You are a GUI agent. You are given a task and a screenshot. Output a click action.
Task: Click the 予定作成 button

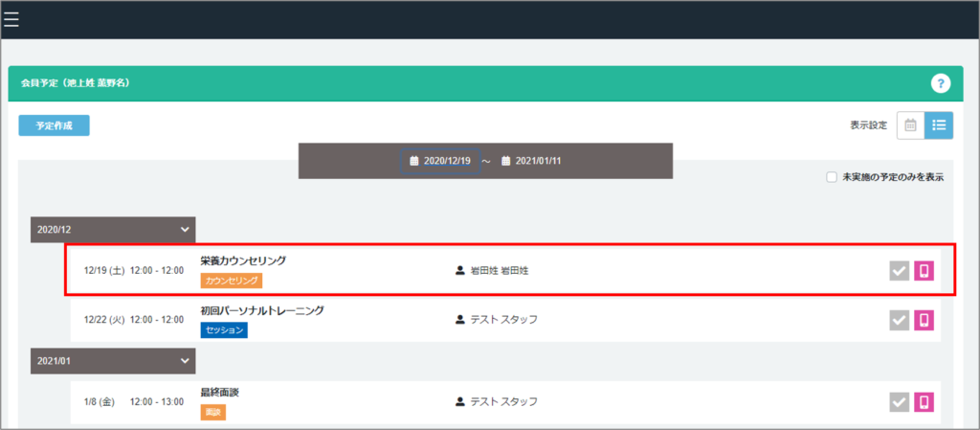click(54, 125)
